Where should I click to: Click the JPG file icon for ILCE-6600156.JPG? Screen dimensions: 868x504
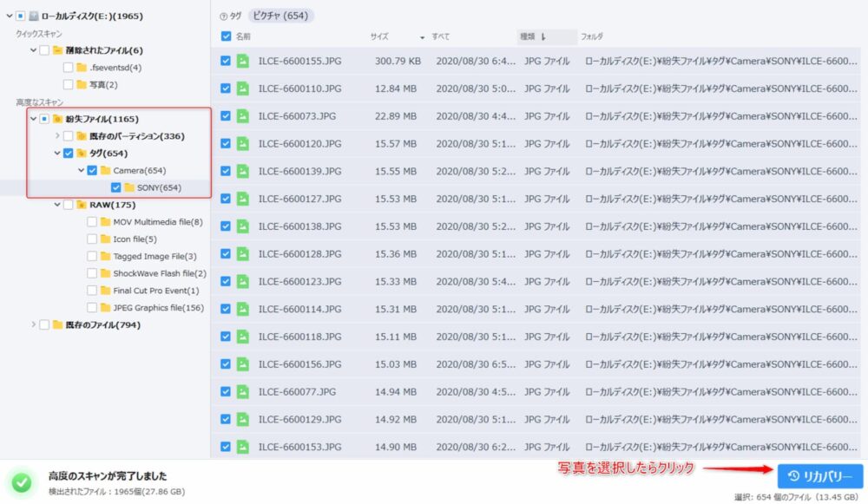click(242, 364)
